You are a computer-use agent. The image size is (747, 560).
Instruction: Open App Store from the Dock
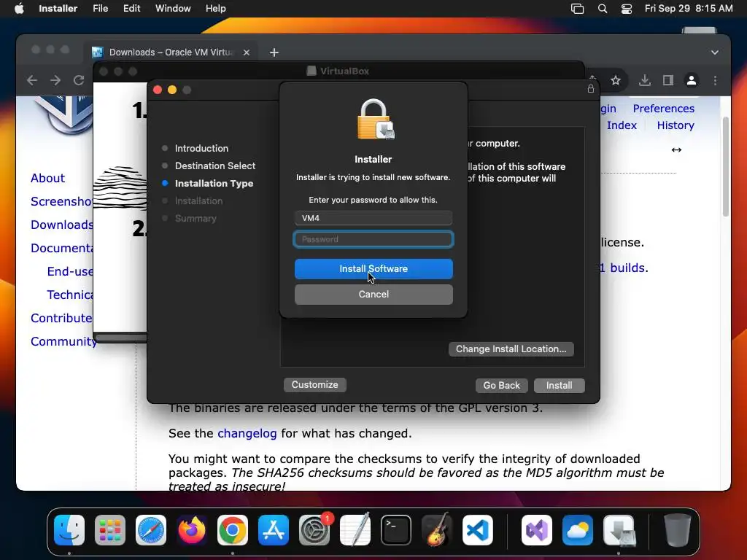click(274, 530)
